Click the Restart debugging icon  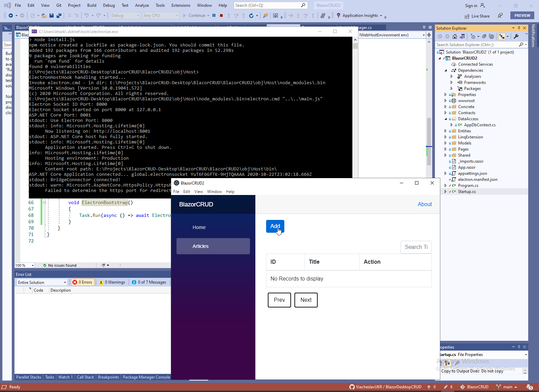251,15
